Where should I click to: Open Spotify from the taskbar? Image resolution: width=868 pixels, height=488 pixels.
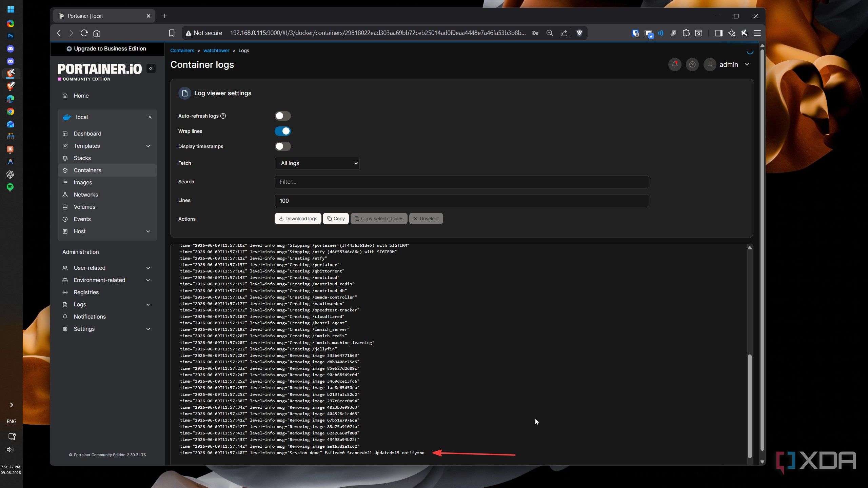coord(11,187)
